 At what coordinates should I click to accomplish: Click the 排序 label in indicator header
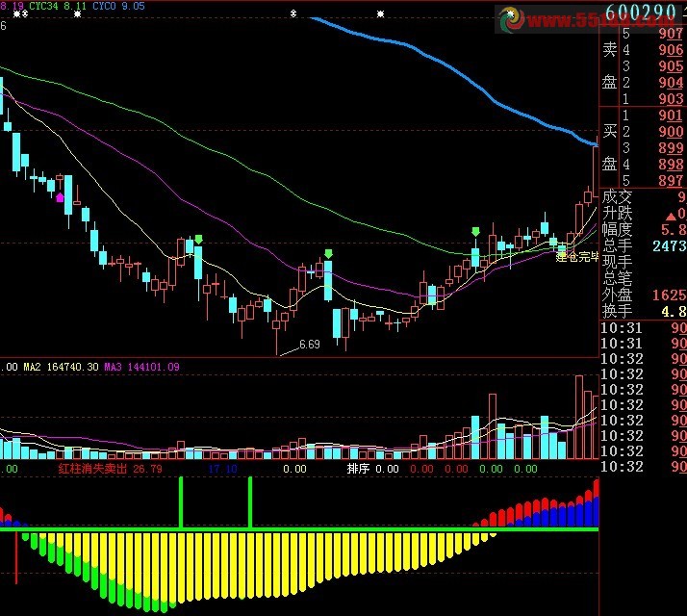point(358,469)
